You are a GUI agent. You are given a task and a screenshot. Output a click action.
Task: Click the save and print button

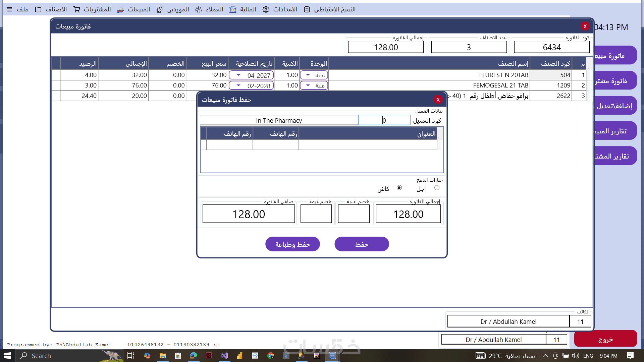point(292,244)
